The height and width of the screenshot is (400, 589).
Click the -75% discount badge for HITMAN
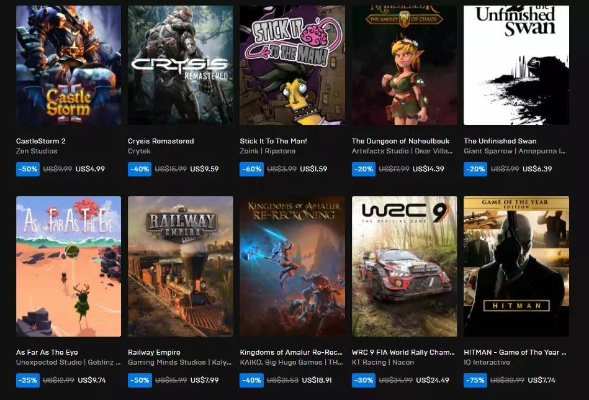pos(475,380)
